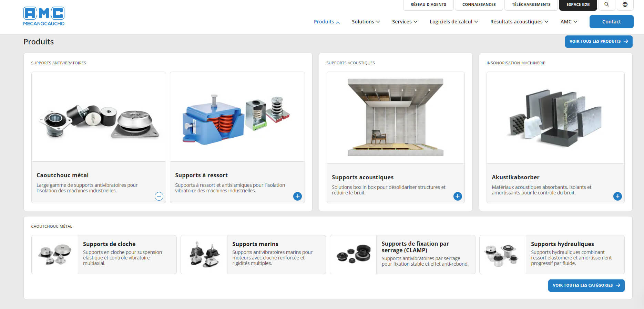Open Supports de cloche thumbnail
Screen dimensions: 644x309
(x=55, y=255)
